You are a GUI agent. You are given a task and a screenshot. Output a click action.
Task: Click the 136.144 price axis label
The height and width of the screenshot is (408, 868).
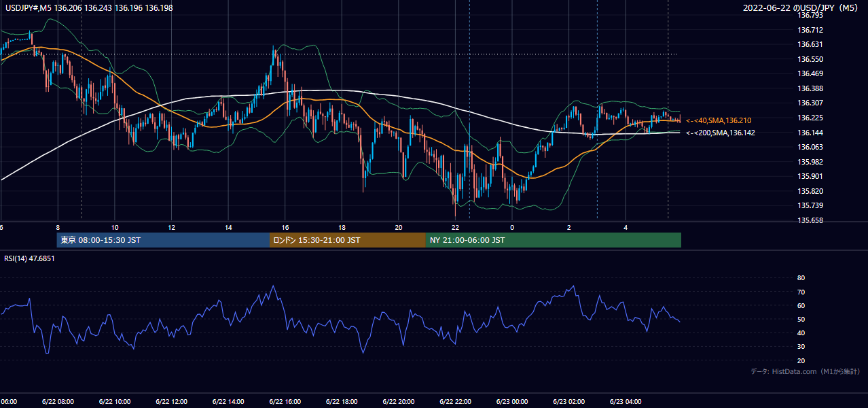point(811,133)
